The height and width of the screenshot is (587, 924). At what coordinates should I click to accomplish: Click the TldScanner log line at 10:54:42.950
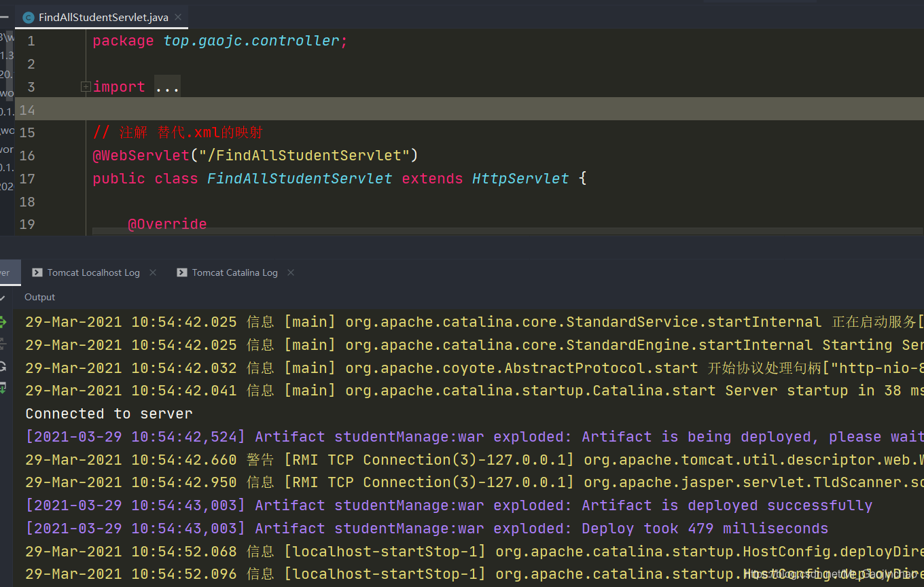(474, 482)
